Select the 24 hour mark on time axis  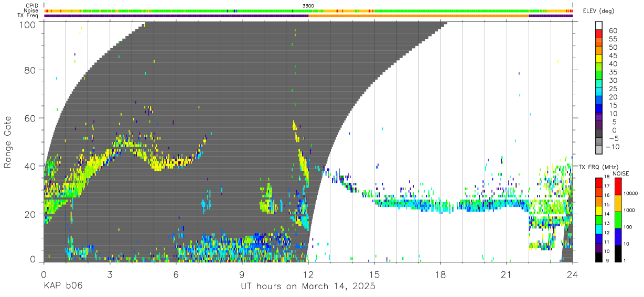coord(573,274)
